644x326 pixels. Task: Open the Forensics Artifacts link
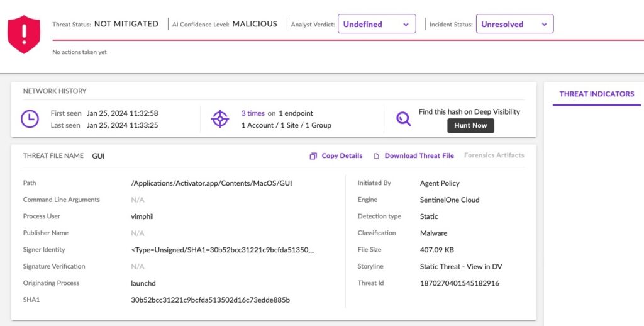click(494, 155)
